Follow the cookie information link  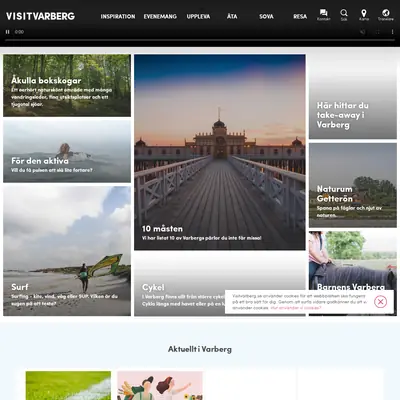pos(296,308)
